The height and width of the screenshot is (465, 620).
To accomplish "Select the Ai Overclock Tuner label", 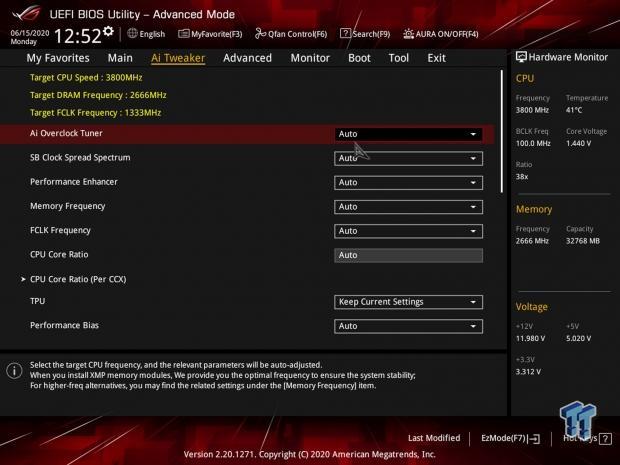I will coord(66,133).
